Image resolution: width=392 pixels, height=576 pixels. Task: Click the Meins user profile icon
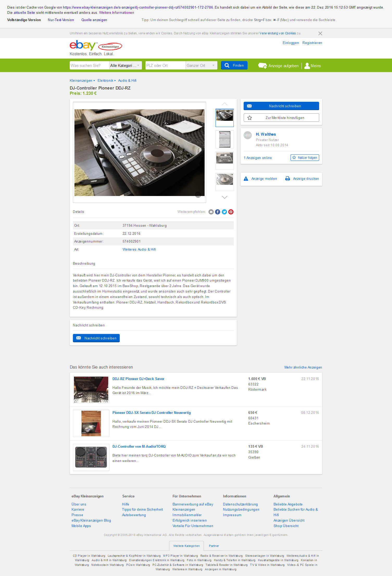(x=307, y=66)
